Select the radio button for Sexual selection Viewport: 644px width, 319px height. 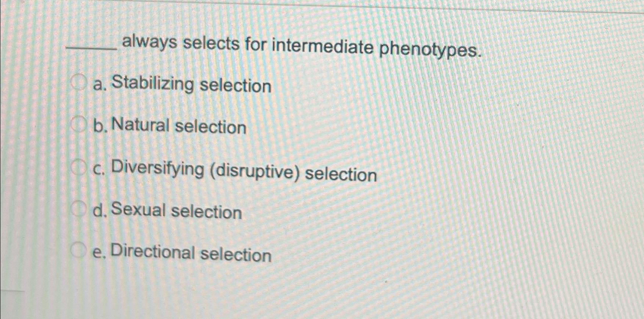80,208
